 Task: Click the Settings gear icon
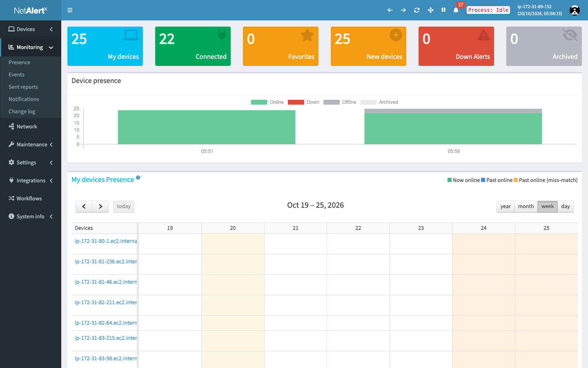(11, 162)
